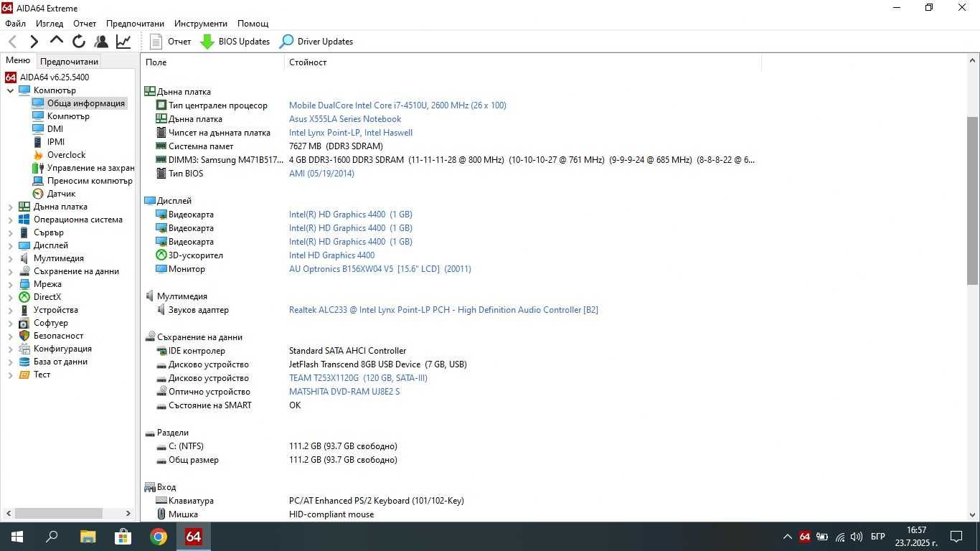Go up one level with Up arrow
980x551 pixels.
click(57, 41)
